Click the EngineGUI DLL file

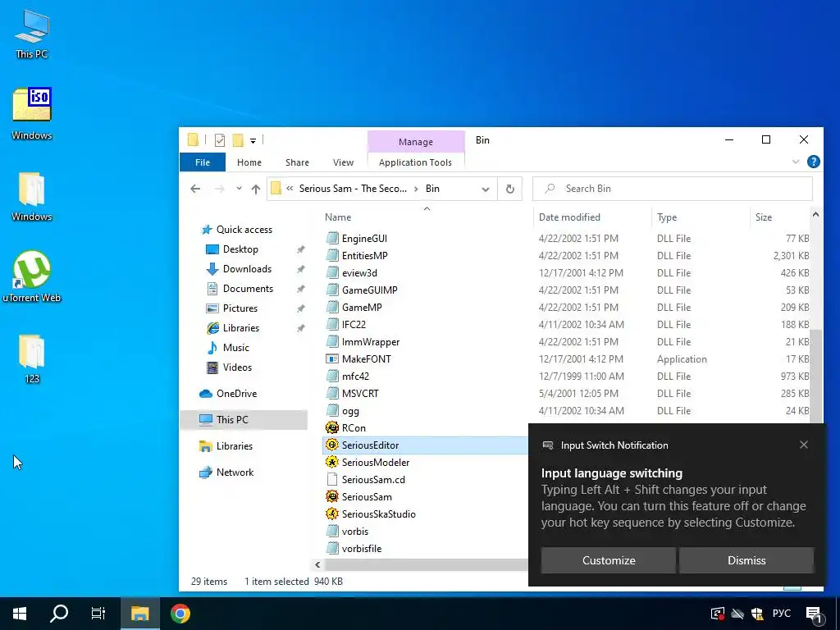click(364, 239)
